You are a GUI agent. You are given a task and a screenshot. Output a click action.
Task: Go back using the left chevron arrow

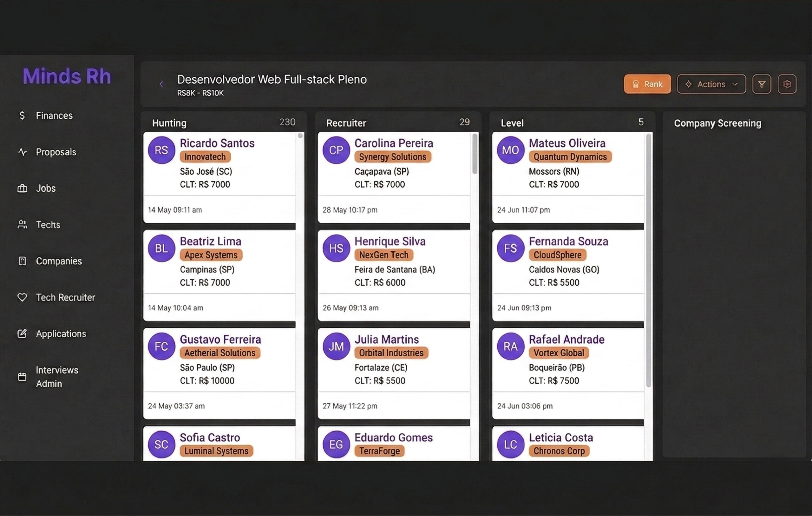pyautogui.click(x=161, y=84)
